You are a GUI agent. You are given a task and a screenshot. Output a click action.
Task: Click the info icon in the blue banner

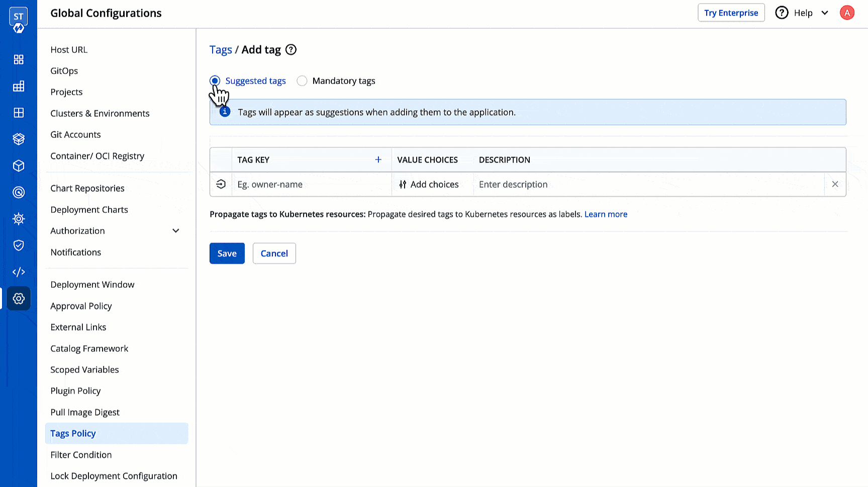[225, 112]
